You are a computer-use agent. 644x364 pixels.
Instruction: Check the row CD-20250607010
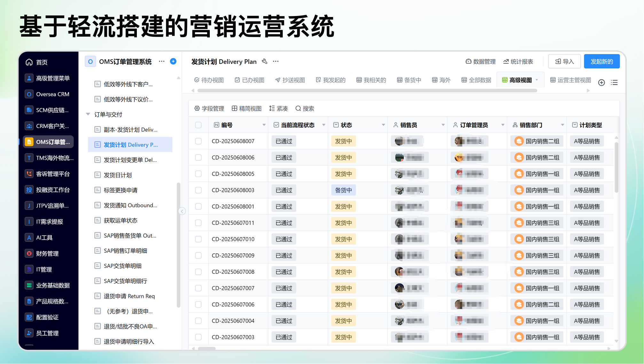(x=198, y=239)
